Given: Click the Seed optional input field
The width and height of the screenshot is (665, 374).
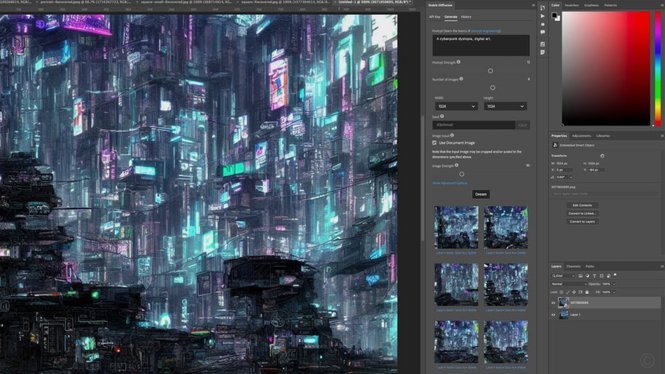Looking at the screenshot, I should click(474, 125).
